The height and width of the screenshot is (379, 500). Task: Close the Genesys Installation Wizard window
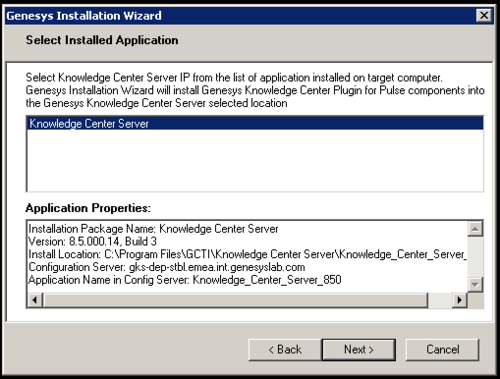point(484,15)
